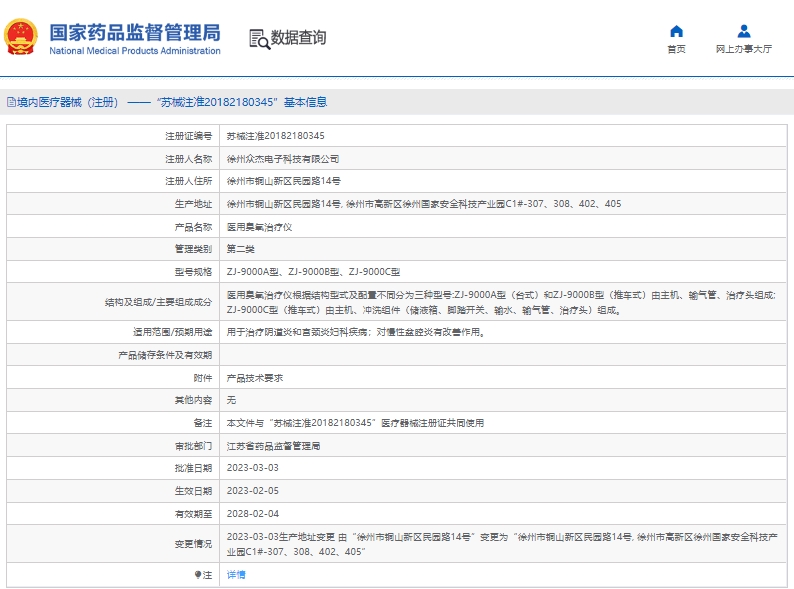The image size is (794, 589).
Task: Click the 产品储存条件及有效期 label
Action: point(165,355)
